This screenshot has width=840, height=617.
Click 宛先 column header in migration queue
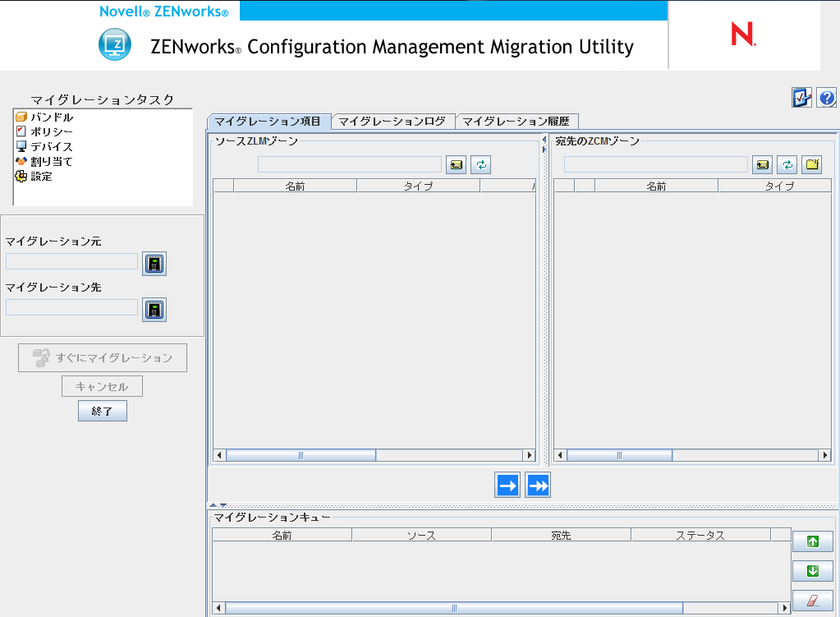562,535
